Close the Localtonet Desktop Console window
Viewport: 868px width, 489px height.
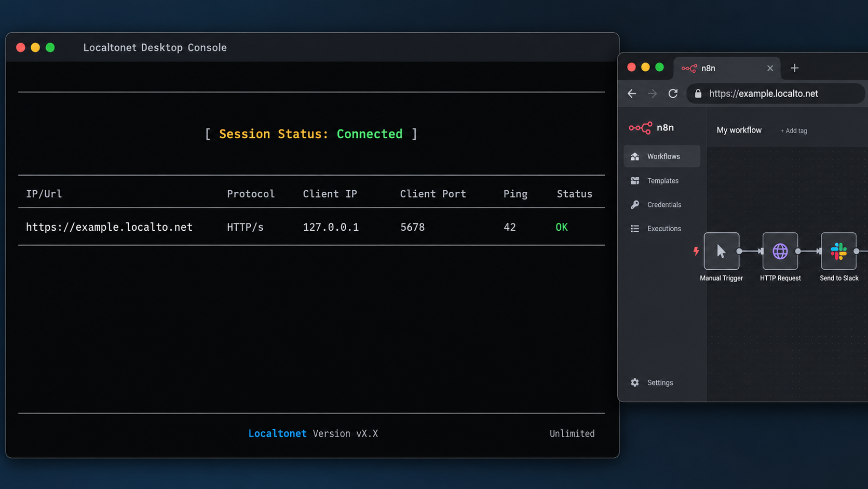click(21, 47)
